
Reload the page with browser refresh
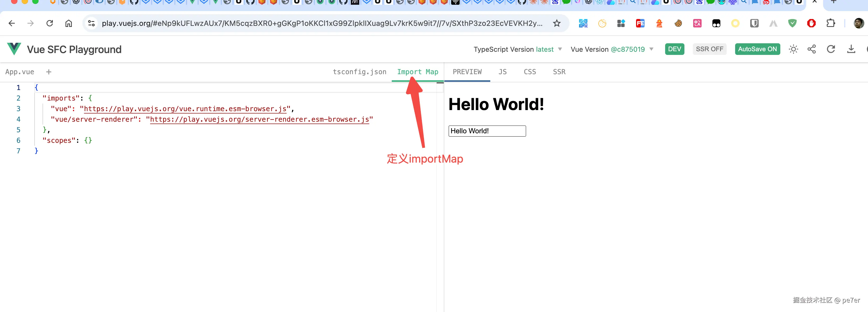coord(50,23)
